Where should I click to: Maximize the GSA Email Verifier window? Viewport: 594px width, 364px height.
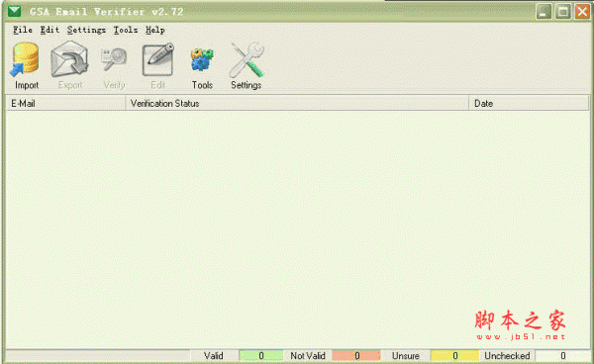tap(563, 12)
